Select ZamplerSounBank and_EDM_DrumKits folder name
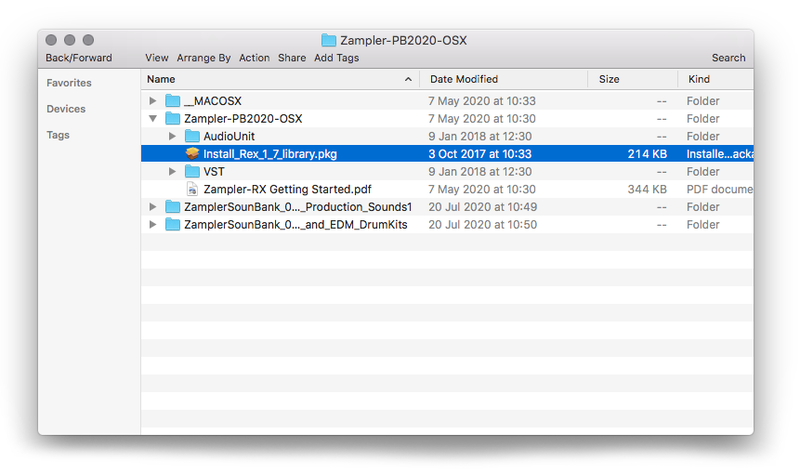Screen dimensions: 800x473 click(x=295, y=225)
